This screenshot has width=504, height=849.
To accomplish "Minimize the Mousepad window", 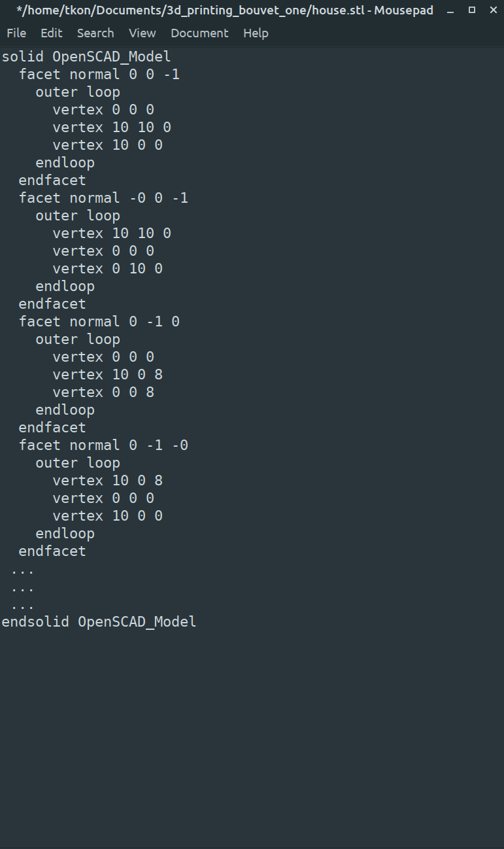I will tap(450, 10).
